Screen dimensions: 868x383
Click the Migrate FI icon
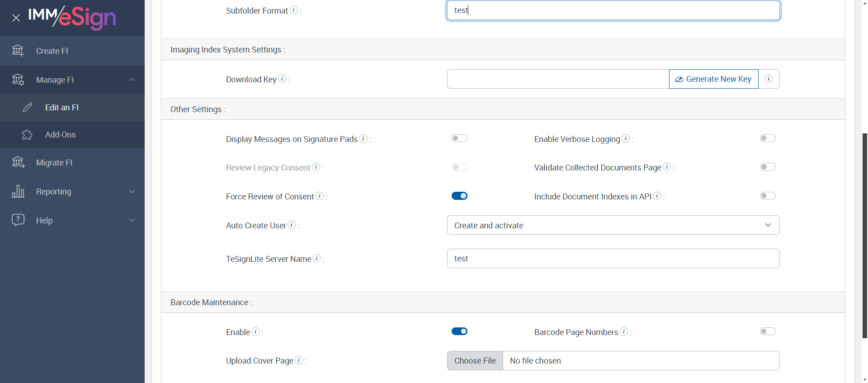coord(18,162)
